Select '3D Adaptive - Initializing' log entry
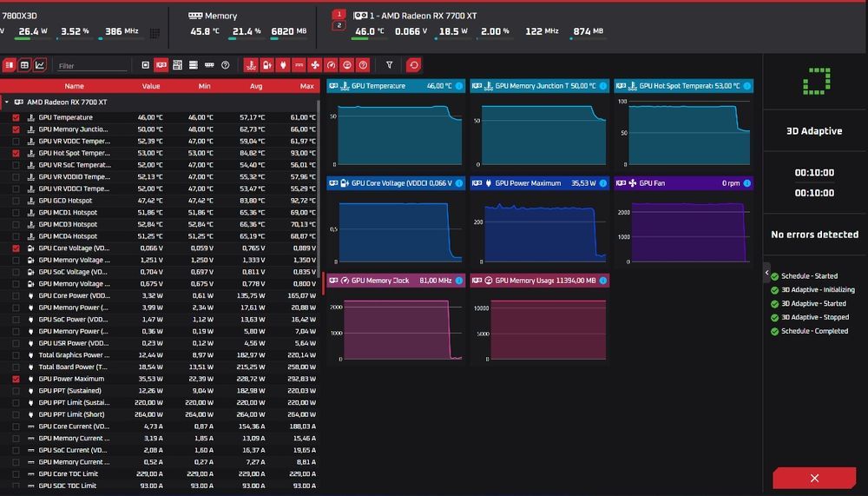868x496 pixels. [818, 290]
